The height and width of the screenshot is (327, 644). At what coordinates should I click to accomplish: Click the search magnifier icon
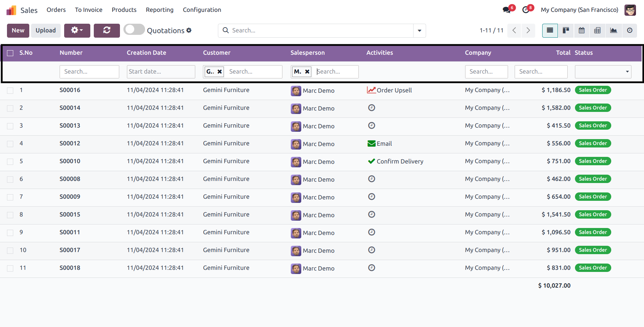point(226,30)
